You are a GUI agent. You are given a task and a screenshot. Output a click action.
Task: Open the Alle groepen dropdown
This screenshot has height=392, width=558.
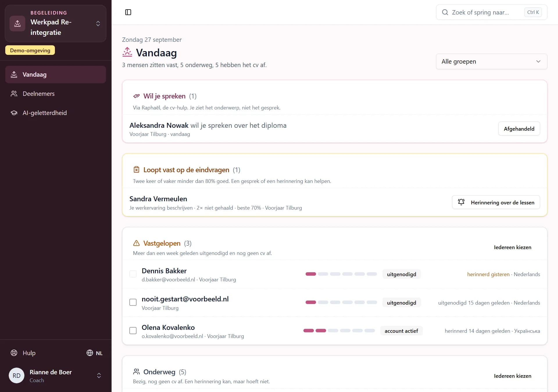point(491,62)
